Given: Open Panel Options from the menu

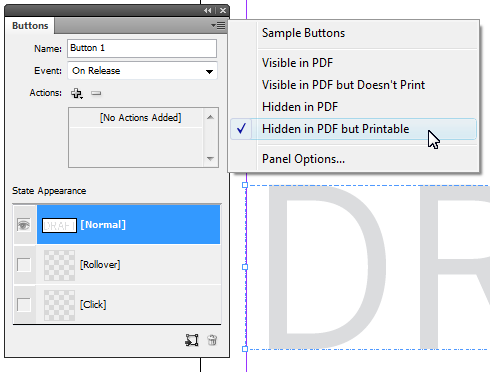Looking at the screenshot, I should point(303,159).
